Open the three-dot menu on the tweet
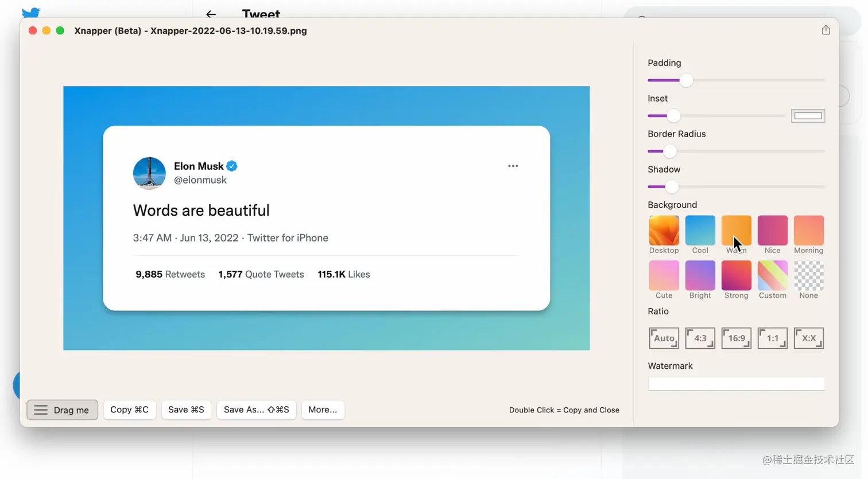Image resolution: width=868 pixels, height=479 pixels. coord(513,166)
